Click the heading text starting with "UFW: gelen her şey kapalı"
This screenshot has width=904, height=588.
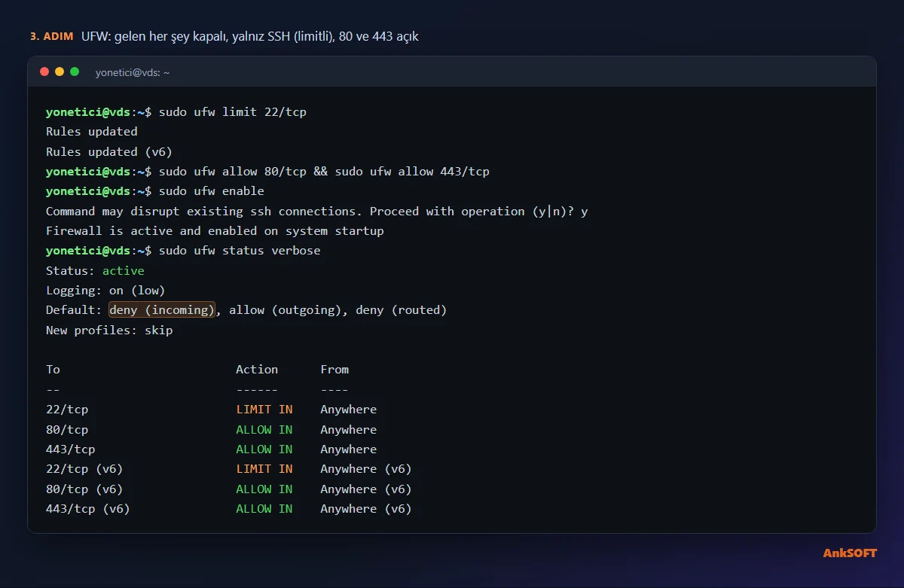(x=250, y=36)
